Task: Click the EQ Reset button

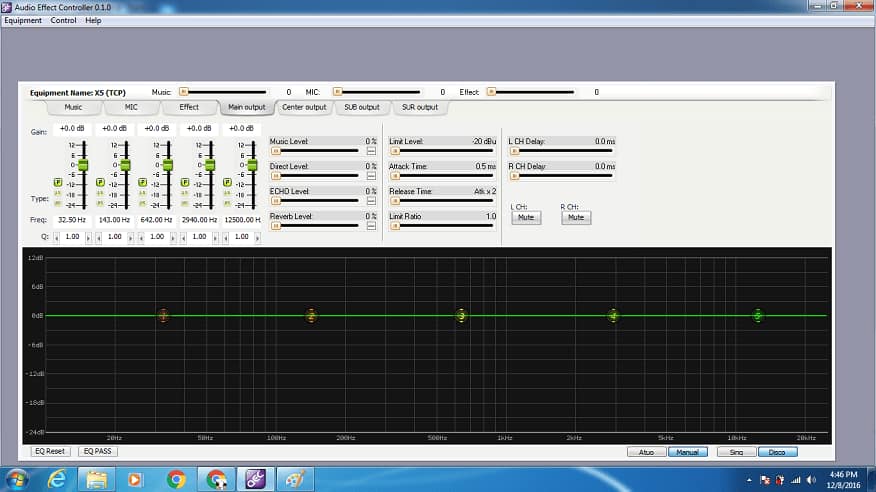Action: coord(50,451)
